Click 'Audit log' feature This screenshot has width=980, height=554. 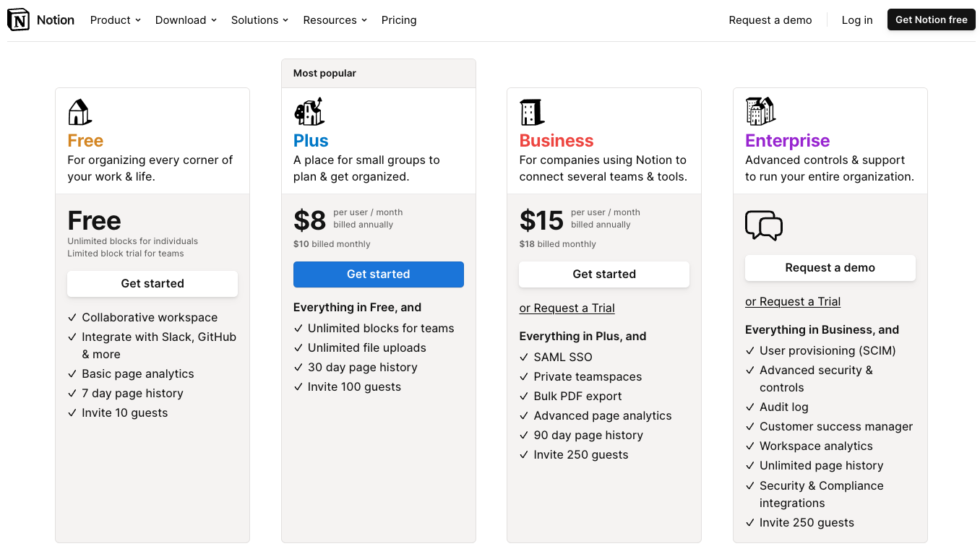[x=784, y=407]
